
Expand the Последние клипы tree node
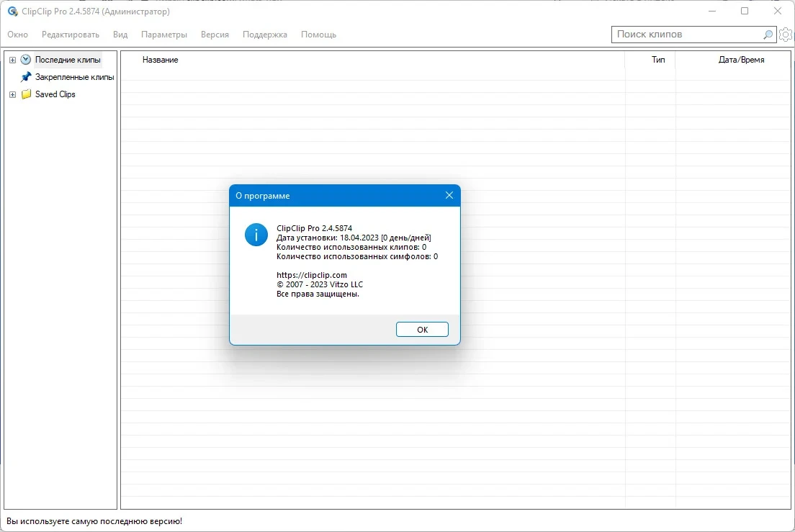coord(13,60)
